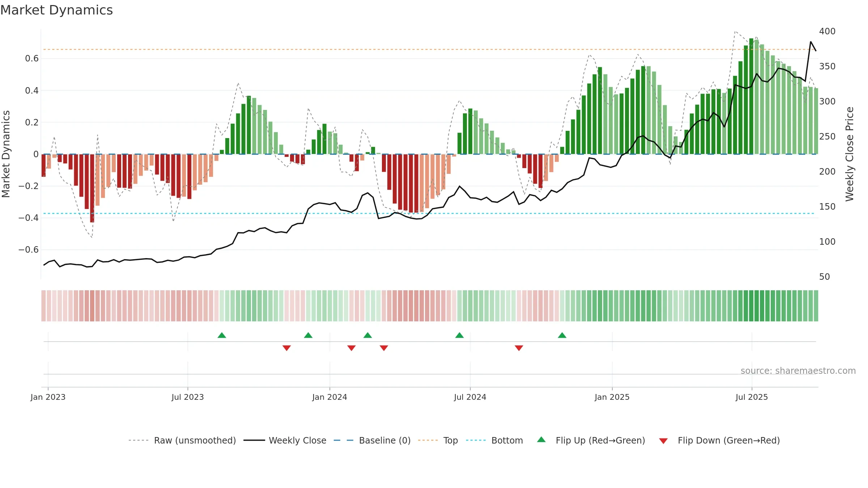This screenshot has height=488, width=868.
Task: Select green flip-up marker near Dec 2023
Action: pyautogui.click(x=308, y=335)
